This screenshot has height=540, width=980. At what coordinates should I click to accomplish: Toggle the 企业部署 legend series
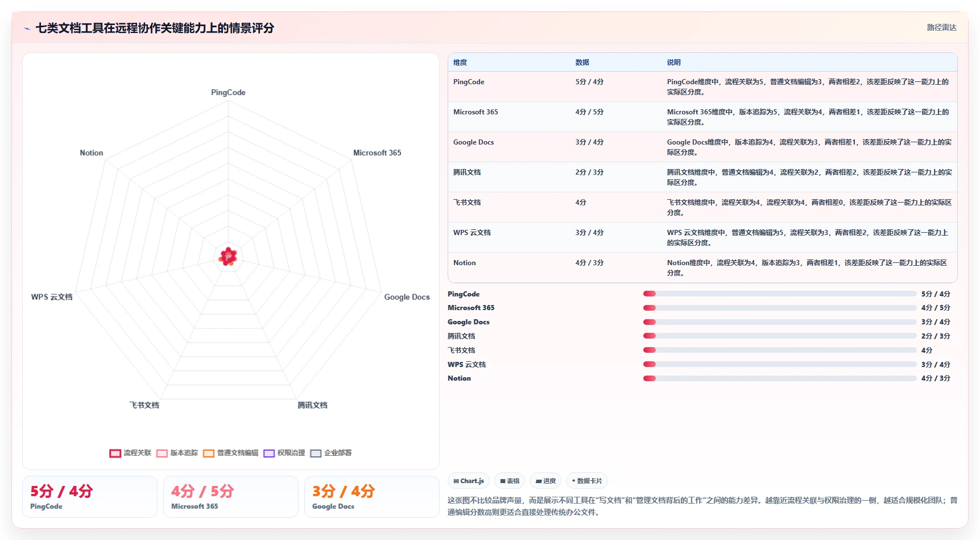(331, 453)
